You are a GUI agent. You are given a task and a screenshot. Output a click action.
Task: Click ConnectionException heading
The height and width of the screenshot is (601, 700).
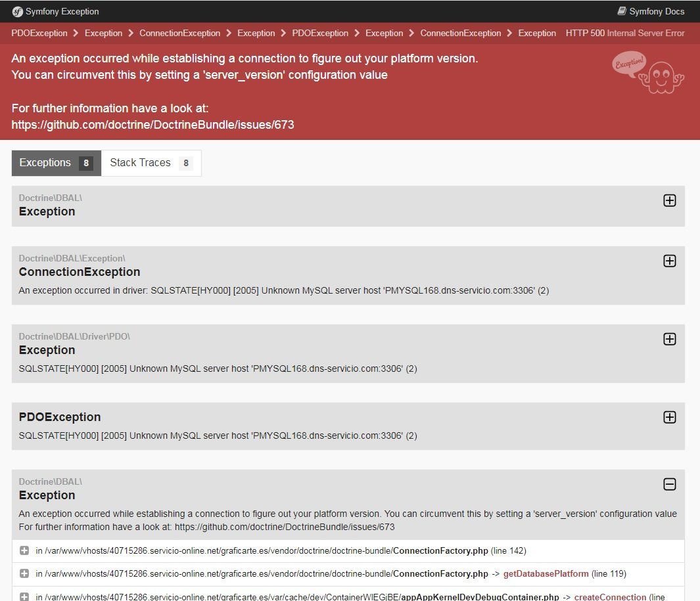pos(80,272)
